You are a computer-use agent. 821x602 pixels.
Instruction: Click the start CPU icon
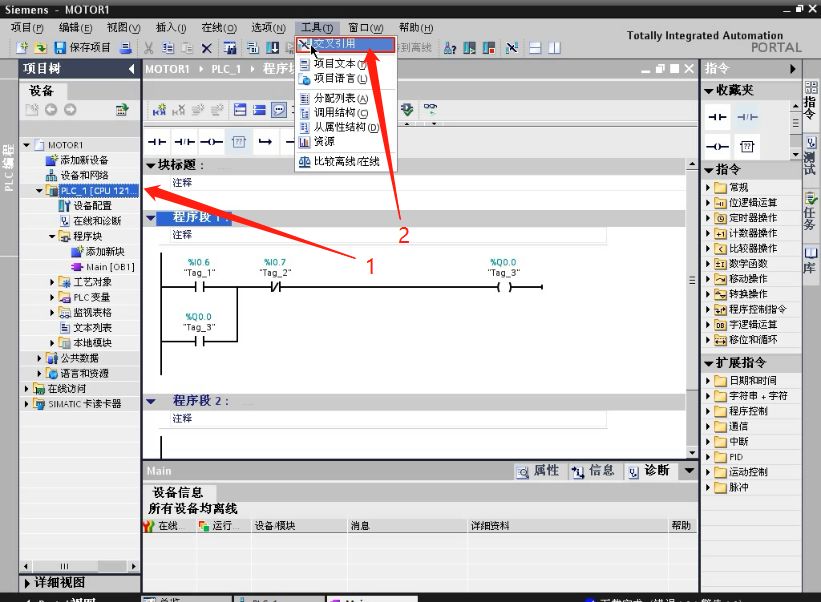click(470, 48)
